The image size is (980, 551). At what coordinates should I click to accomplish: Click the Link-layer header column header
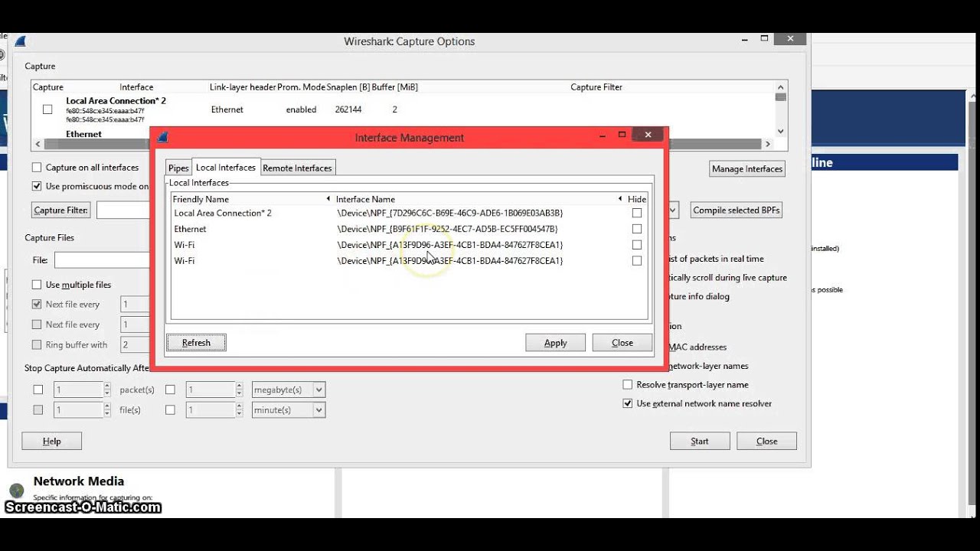tap(242, 87)
